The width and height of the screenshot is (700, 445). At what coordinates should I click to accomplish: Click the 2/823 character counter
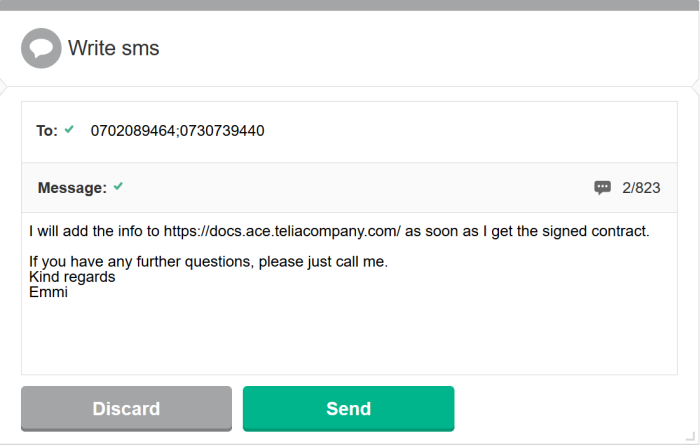click(641, 187)
